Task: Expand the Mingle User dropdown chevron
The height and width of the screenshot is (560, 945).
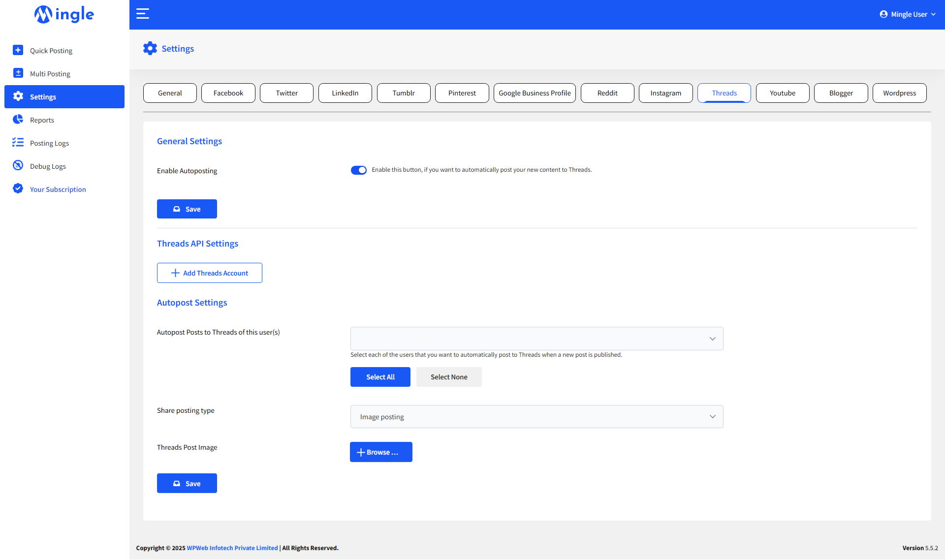Action: (933, 14)
